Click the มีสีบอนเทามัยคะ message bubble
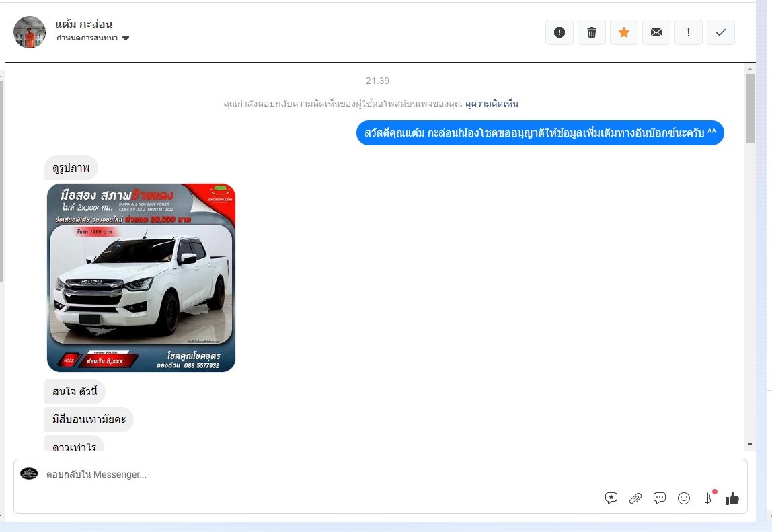Image resolution: width=772 pixels, height=532 pixels. (89, 420)
